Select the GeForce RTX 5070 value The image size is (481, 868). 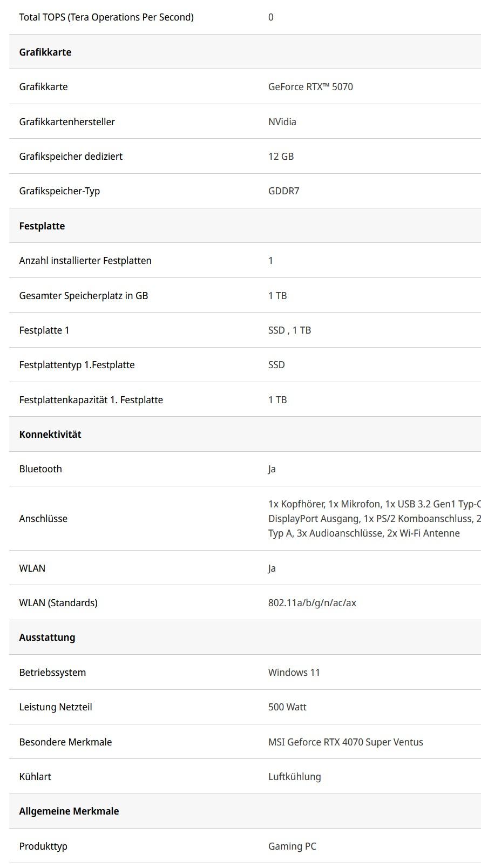click(310, 87)
